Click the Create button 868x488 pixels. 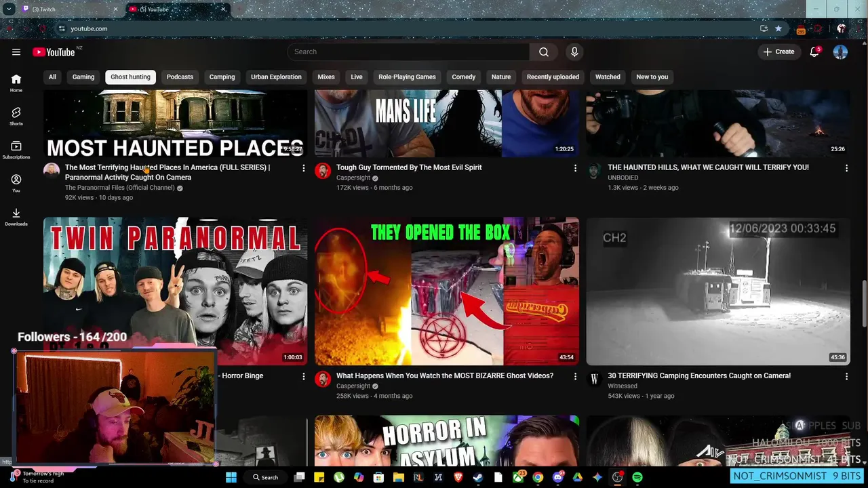coord(778,52)
